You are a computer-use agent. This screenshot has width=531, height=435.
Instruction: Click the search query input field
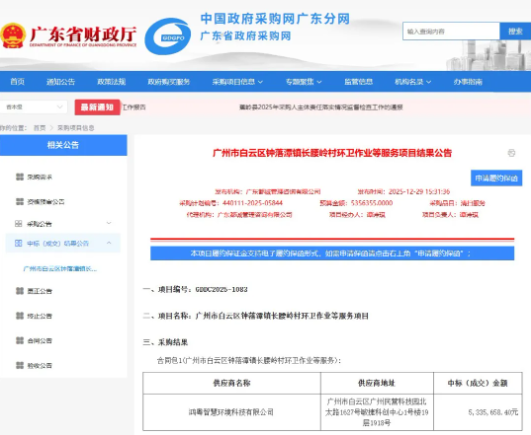451,31
